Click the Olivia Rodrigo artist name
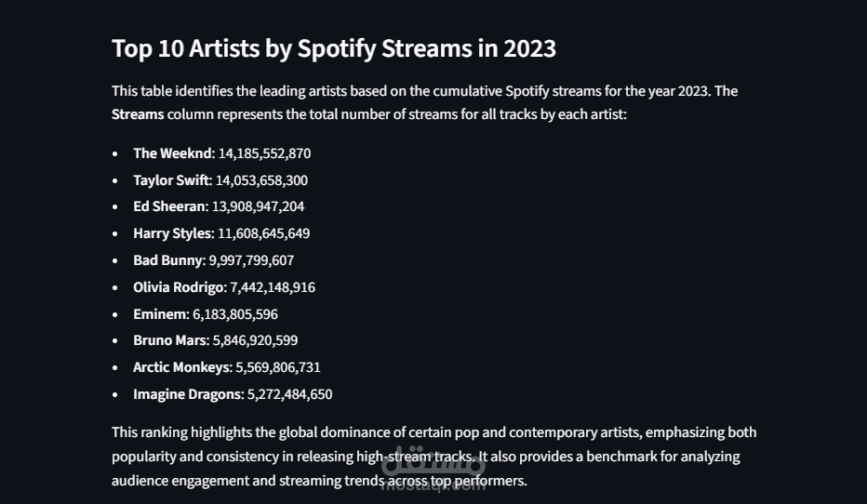This screenshot has width=867, height=504. (x=179, y=287)
